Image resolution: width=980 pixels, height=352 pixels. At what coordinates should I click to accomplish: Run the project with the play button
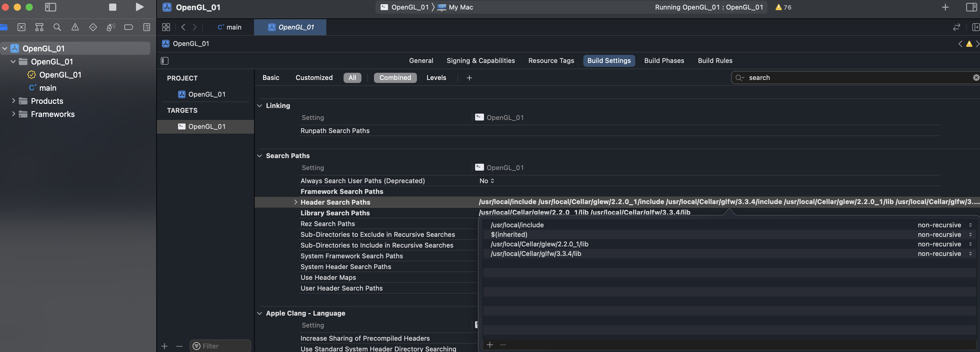click(x=140, y=7)
